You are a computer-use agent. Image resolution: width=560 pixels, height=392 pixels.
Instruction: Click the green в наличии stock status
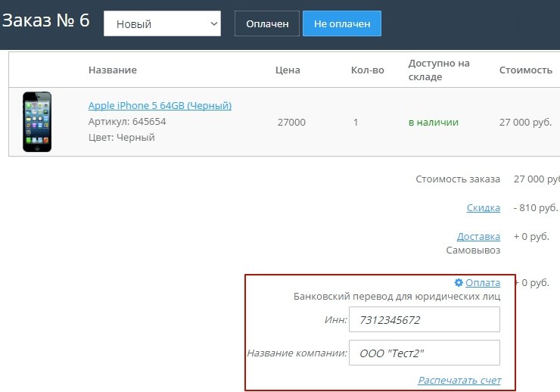coord(433,122)
